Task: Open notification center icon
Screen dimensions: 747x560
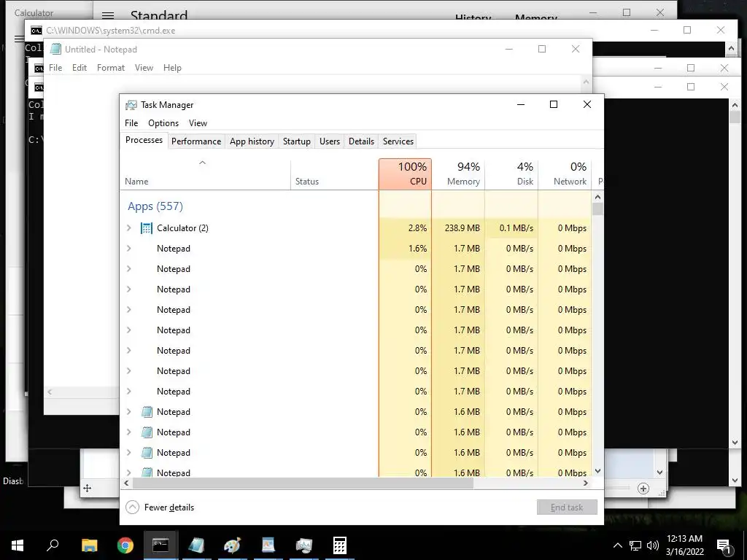Action: pos(724,546)
